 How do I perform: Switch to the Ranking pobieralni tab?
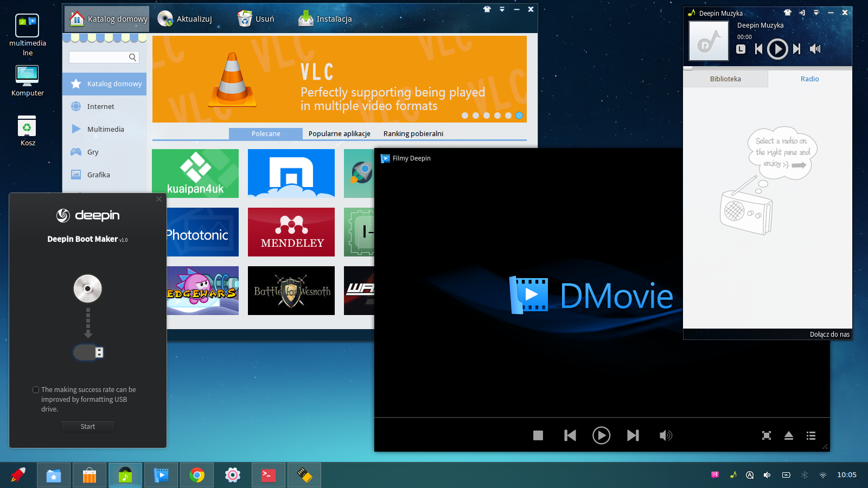pos(413,134)
